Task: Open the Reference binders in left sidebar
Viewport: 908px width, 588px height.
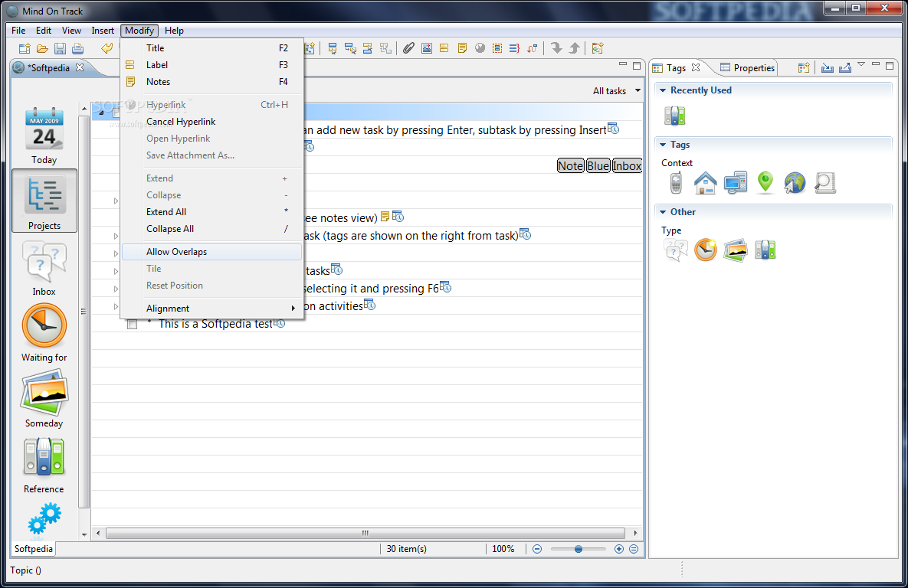Action: [x=44, y=465]
